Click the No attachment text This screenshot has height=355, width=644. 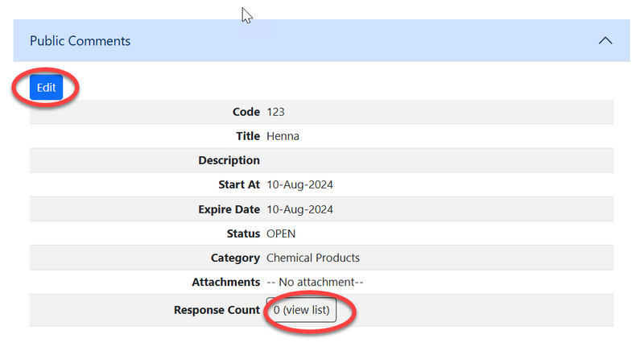click(316, 283)
